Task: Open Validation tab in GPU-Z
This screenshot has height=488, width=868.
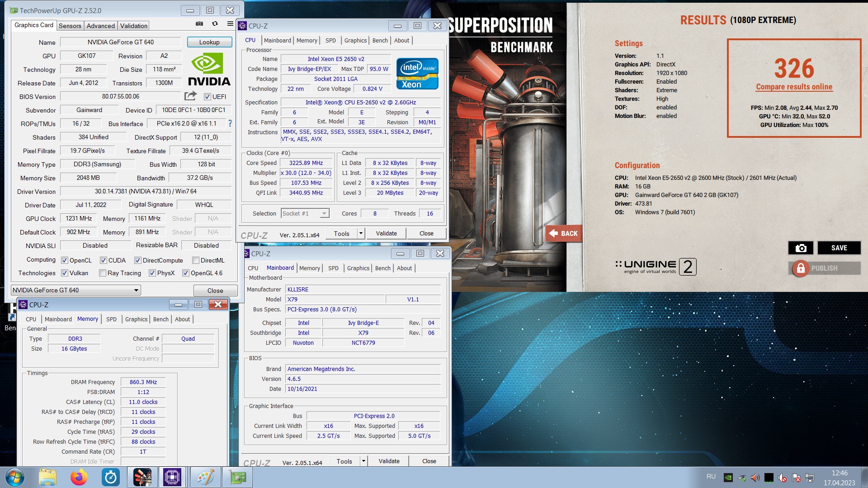Action: coord(134,26)
